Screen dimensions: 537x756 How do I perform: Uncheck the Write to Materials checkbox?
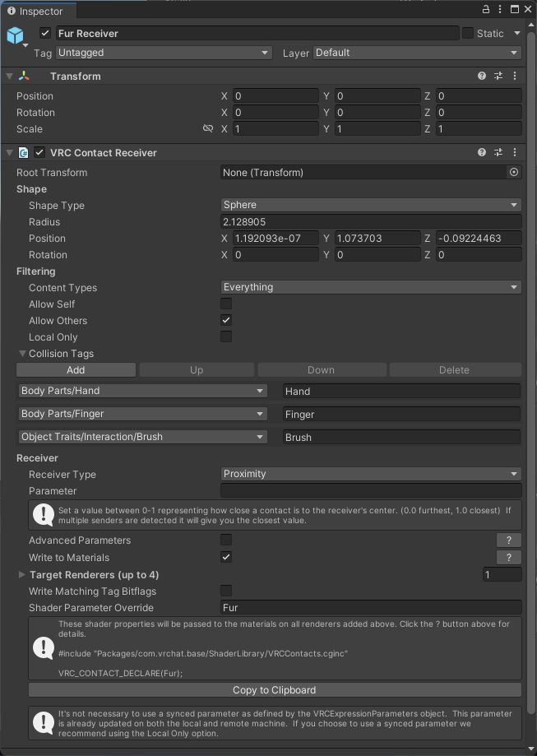tap(226, 557)
